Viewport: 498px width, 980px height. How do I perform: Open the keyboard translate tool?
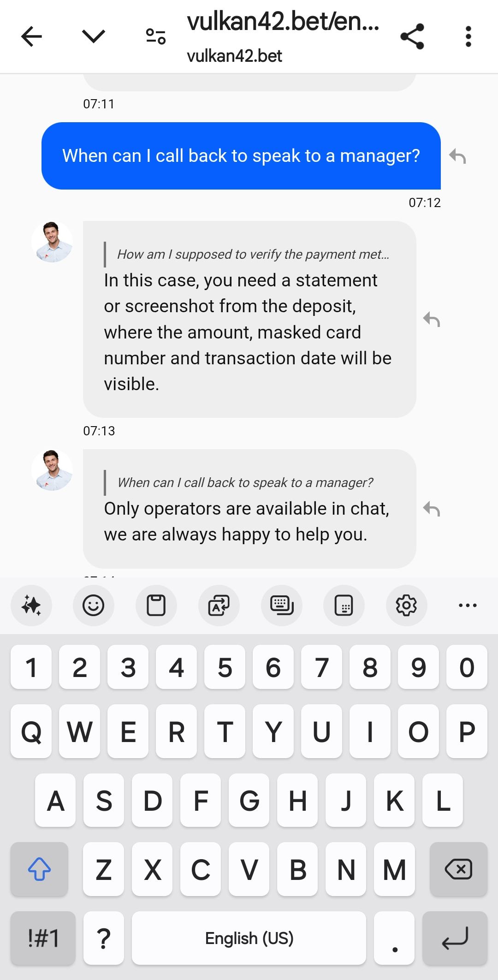click(x=219, y=605)
